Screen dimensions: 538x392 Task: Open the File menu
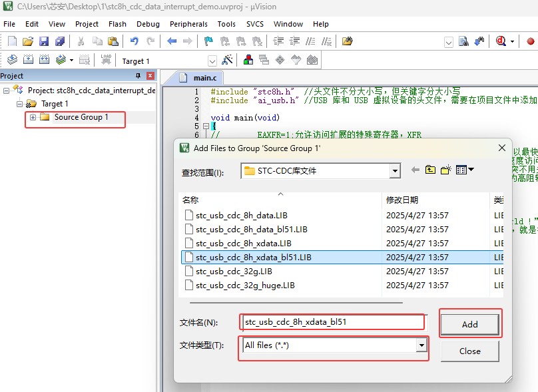(x=9, y=24)
